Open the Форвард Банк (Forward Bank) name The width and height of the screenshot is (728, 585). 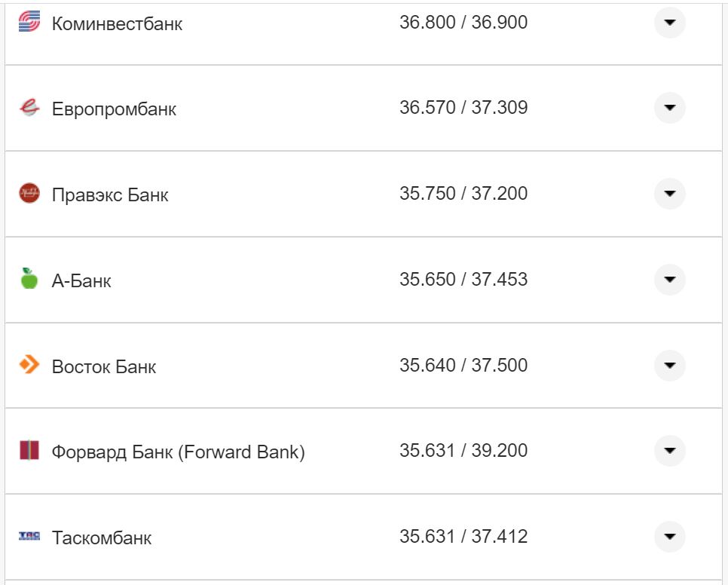pyautogui.click(x=178, y=452)
